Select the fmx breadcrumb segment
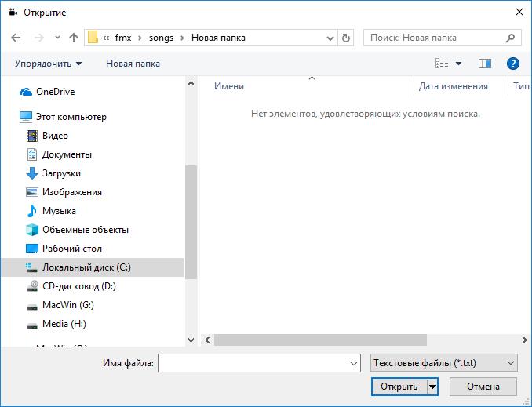Viewport: 532px width, 407px height. click(x=123, y=38)
